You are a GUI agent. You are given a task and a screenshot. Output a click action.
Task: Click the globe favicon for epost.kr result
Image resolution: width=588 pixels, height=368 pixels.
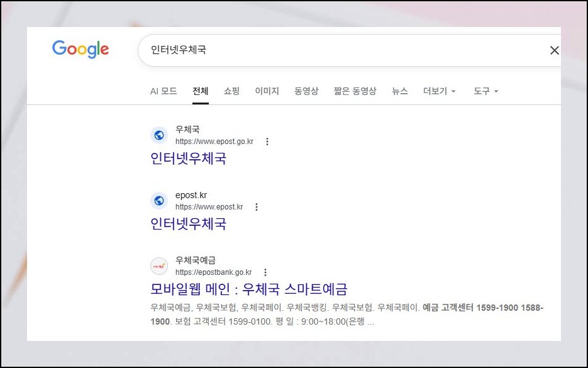[159, 201]
